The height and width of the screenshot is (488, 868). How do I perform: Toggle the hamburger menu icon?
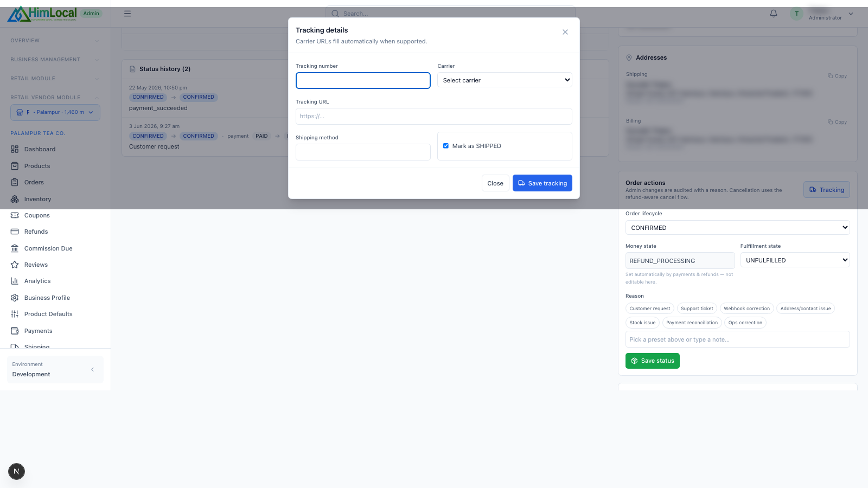127,14
